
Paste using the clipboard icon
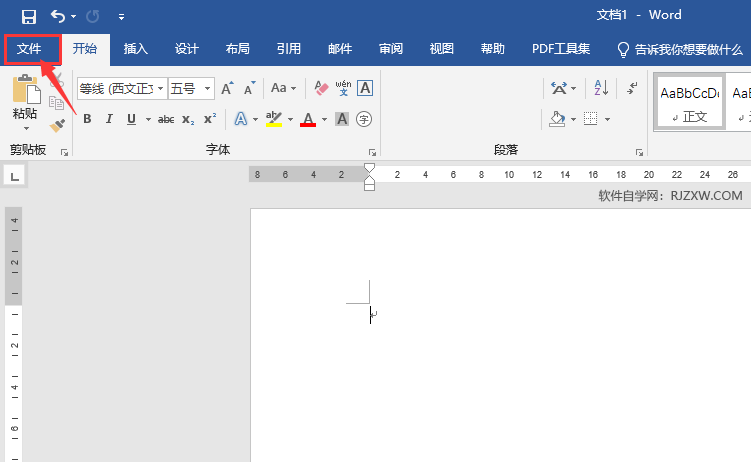click(26, 89)
